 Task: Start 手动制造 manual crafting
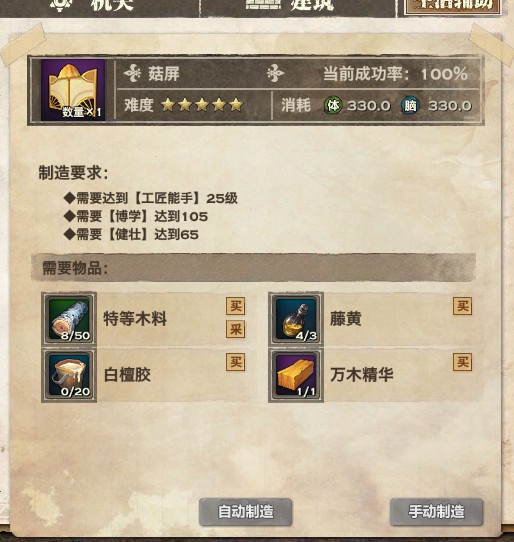tap(436, 512)
